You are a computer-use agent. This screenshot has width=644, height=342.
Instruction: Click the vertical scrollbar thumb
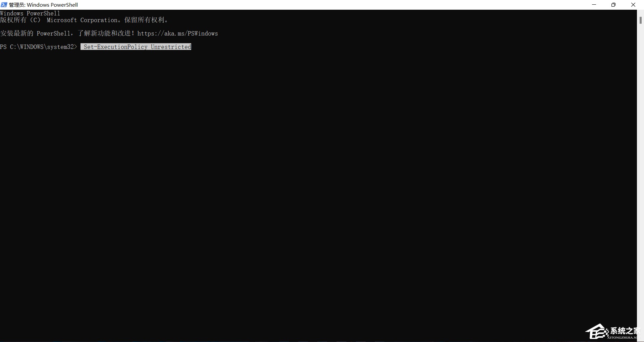coord(641,20)
